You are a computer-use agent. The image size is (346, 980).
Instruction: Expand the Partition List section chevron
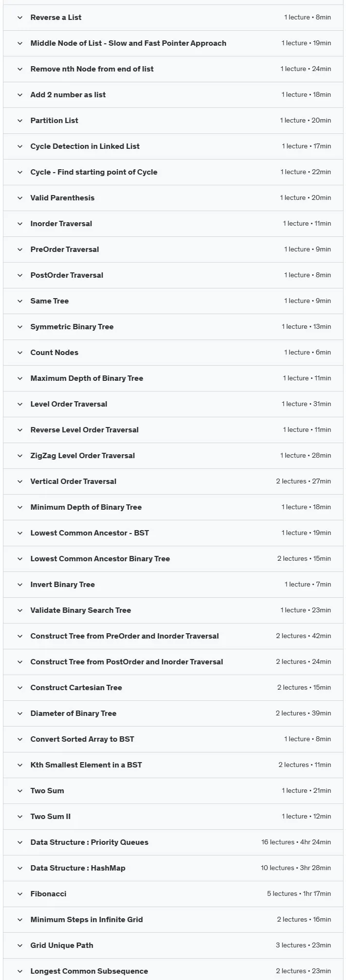tap(20, 121)
